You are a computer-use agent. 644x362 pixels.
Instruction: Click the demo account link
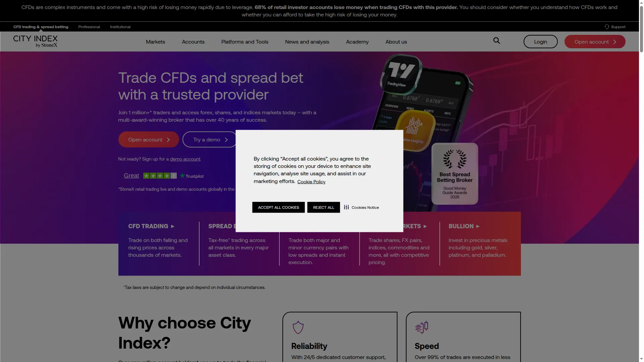click(185, 159)
